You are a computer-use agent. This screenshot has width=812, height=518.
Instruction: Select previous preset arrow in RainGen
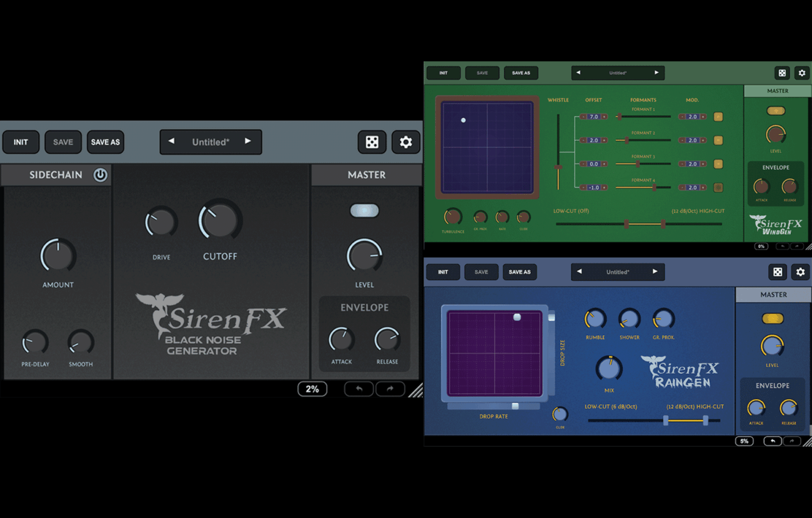click(x=579, y=271)
